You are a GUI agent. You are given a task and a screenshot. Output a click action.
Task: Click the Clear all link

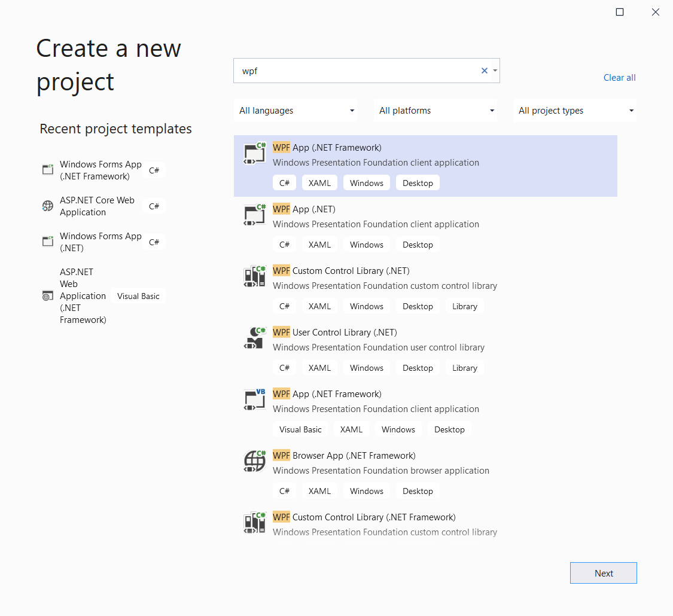pyautogui.click(x=619, y=77)
